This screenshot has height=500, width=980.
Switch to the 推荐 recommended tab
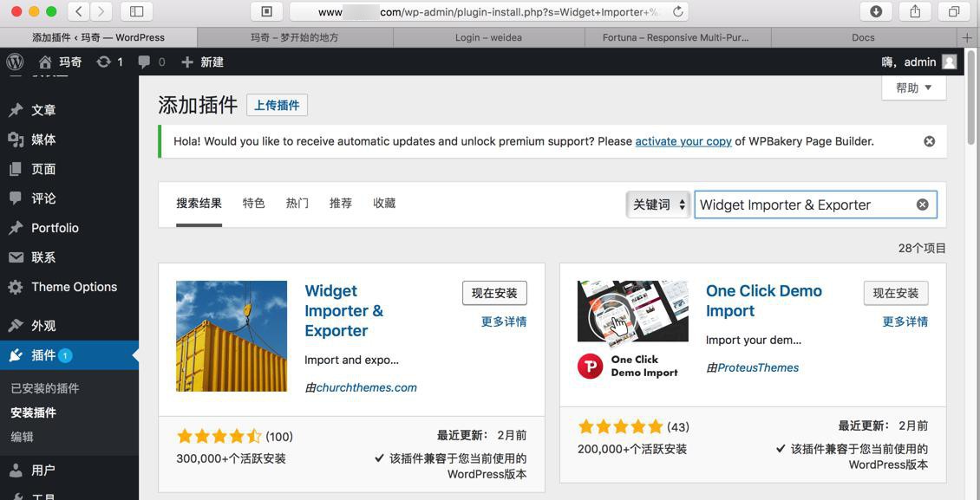coord(341,204)
